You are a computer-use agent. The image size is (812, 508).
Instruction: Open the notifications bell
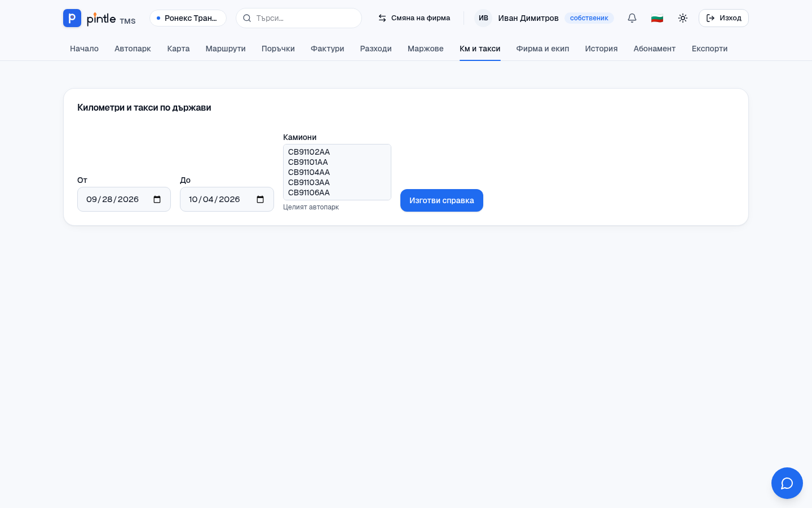point(632,18)
